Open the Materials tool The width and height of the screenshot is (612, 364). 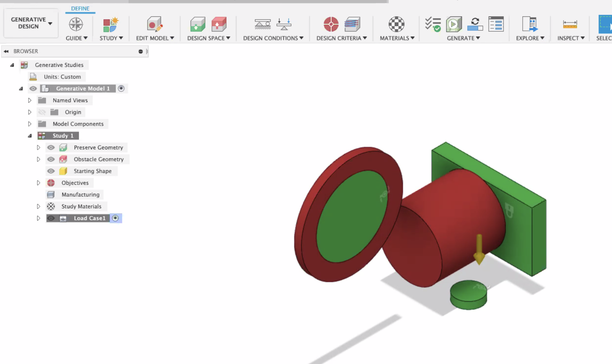396,25
